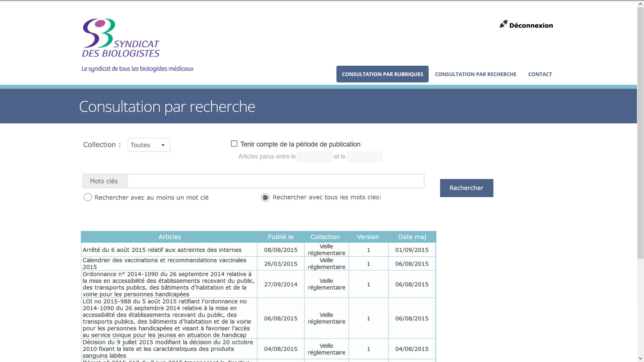Click the Déconnexion rocket icon
The image size is (644, 362).
click(503, 24)
